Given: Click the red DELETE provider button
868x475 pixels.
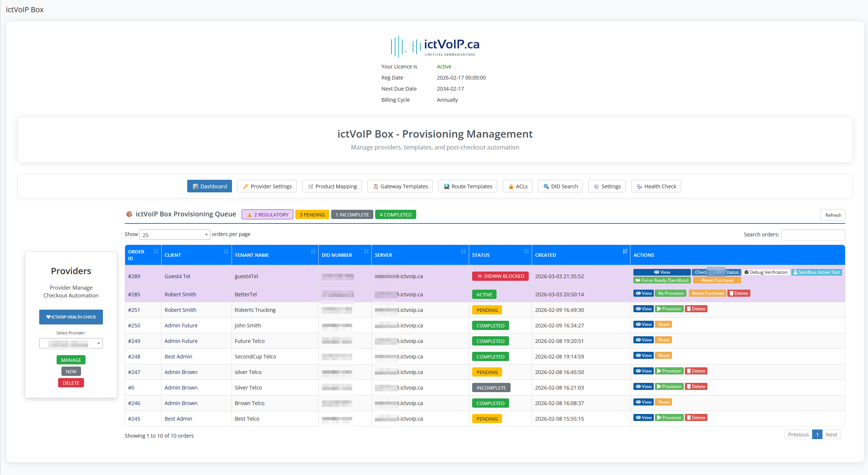Looking at the screenshot, I should [x=71, y=383].
